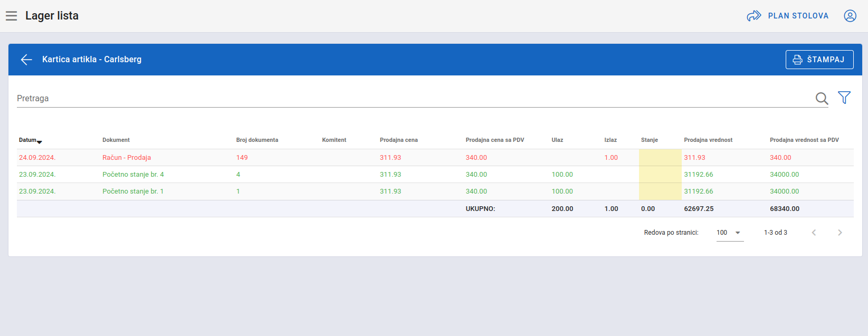
Task: Click the Komitent column header
Action: 334,140
